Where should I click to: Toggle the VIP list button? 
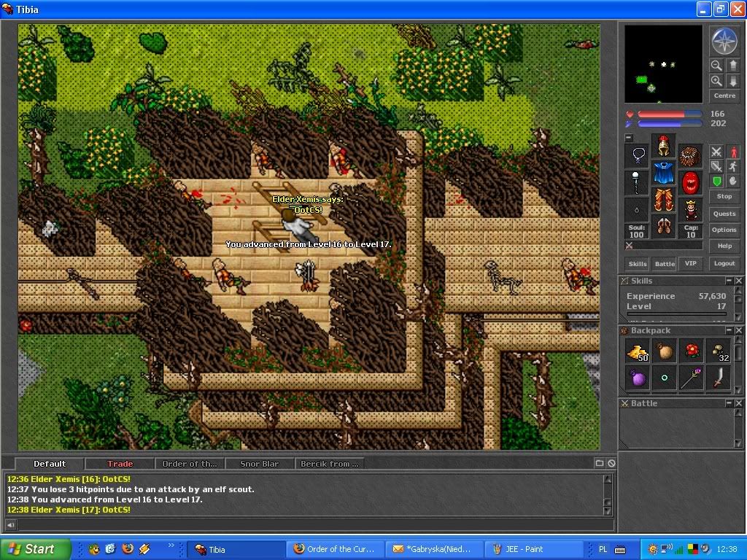[691, 264]
